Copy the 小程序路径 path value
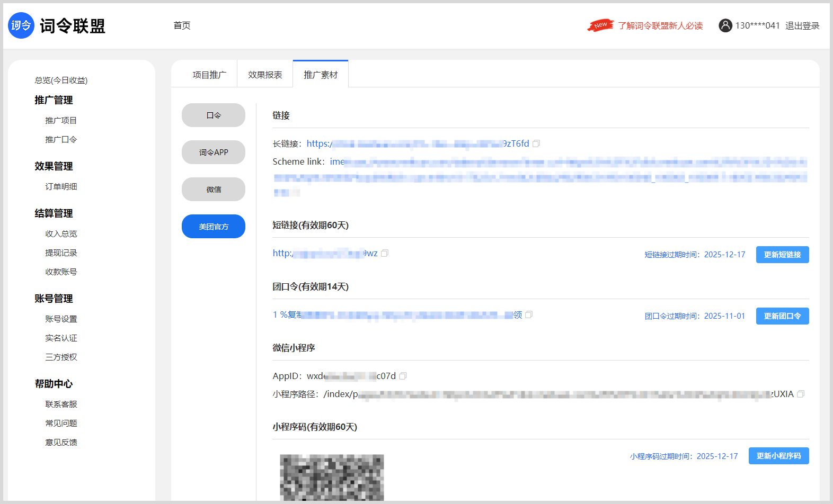 point(801,394)
